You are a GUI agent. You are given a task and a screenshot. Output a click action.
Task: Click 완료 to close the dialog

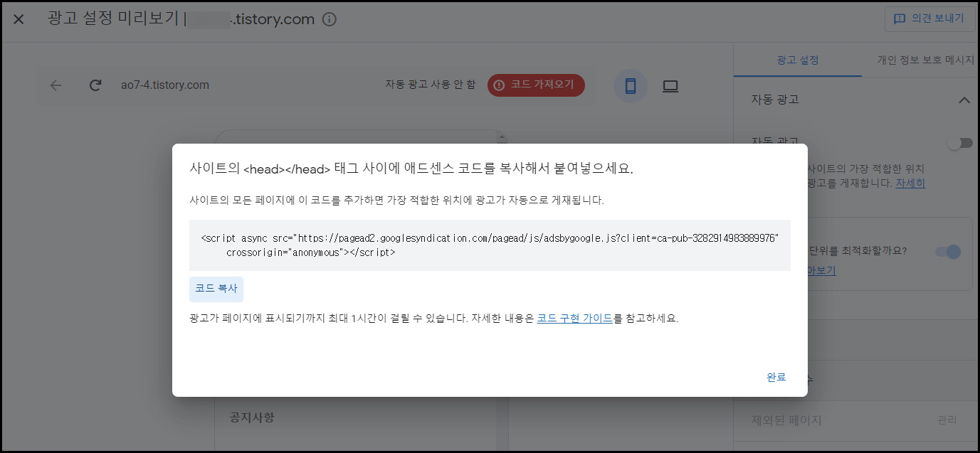coord(776,377)
